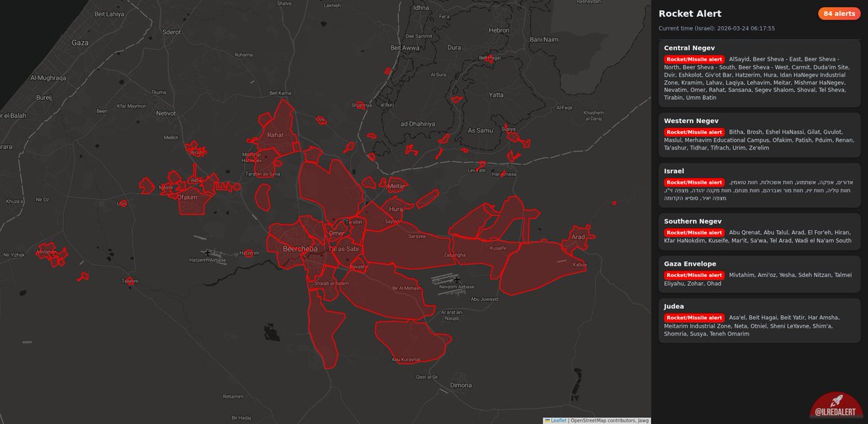Viewport: 868px width, 424px height.
Task: Click the Tarabin as-Sana map label
Action: pyautogui.click(x=264, y=174)
